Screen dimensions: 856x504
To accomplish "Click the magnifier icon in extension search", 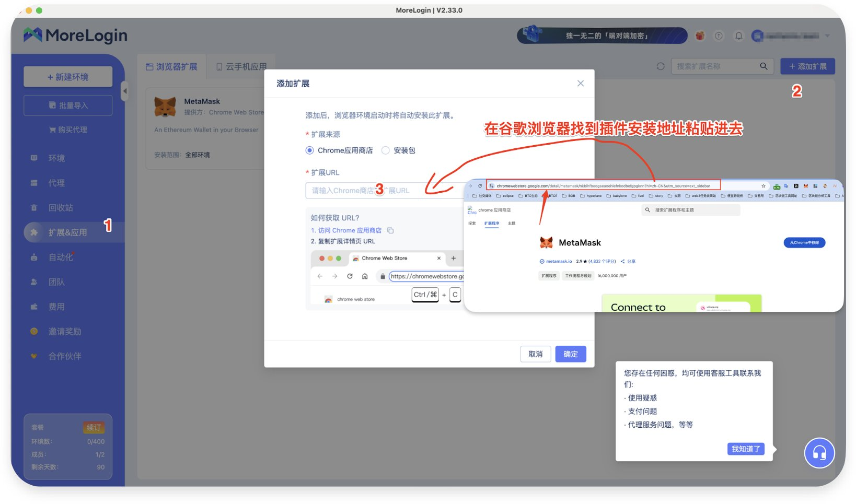I will 764,66.
